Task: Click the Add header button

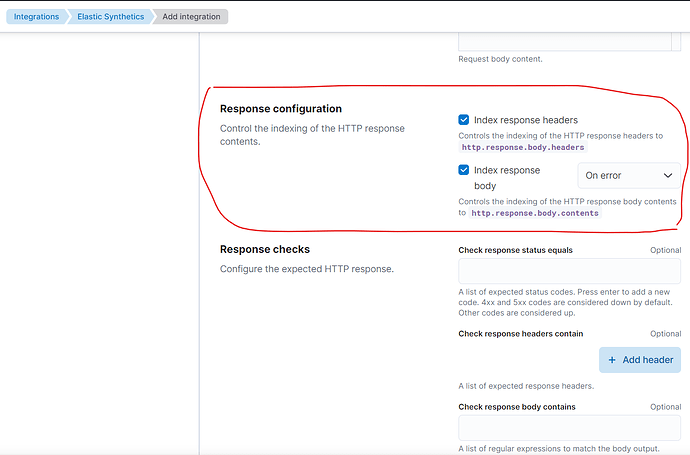Action: 640,360
